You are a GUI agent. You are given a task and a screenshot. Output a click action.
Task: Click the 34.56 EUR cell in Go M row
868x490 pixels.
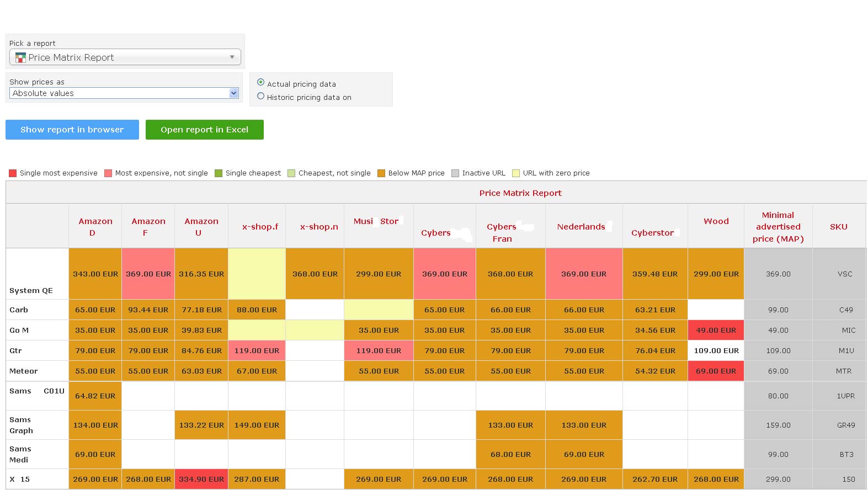(655, 331)
